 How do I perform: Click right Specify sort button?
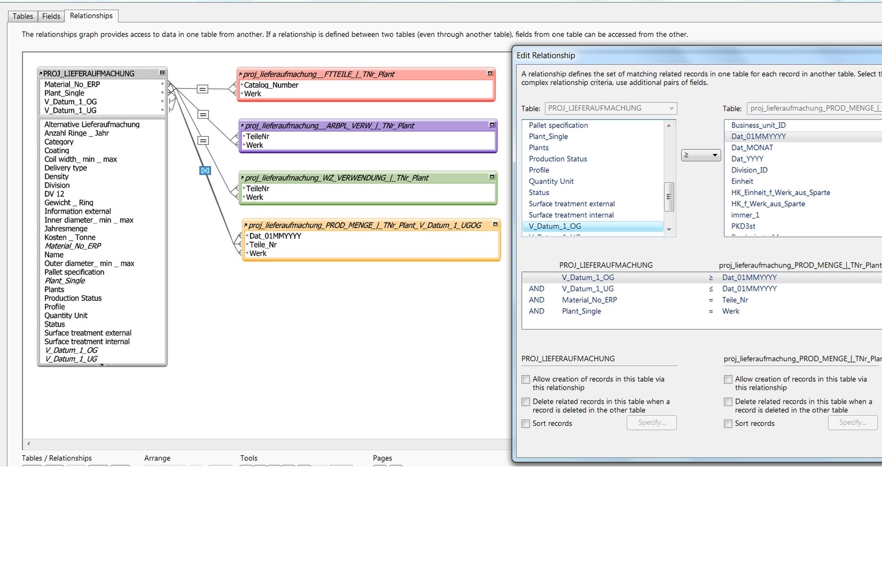(x=853, y=423)
